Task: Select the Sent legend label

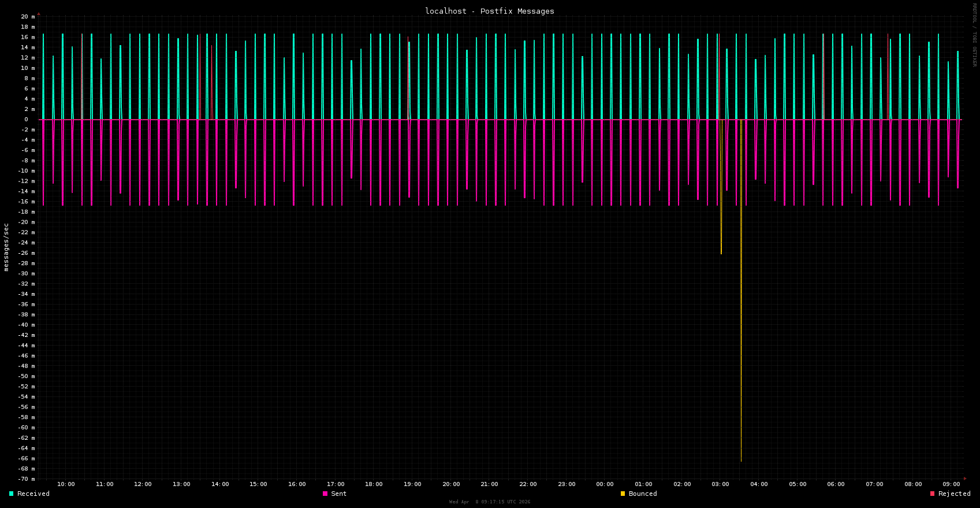Action: pos(339,494)
